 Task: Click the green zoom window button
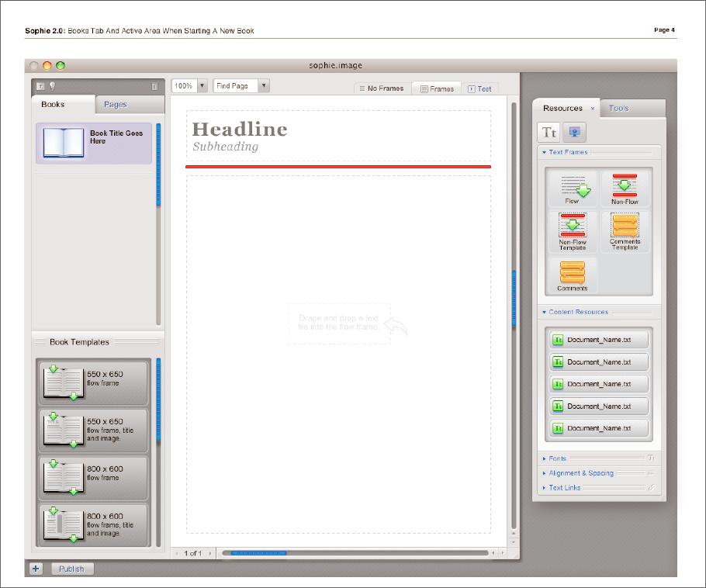tap(61, 65)
